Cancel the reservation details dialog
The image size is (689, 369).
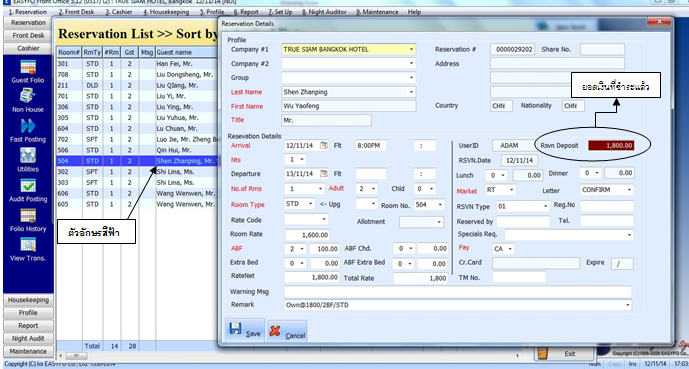click(287, 332)
